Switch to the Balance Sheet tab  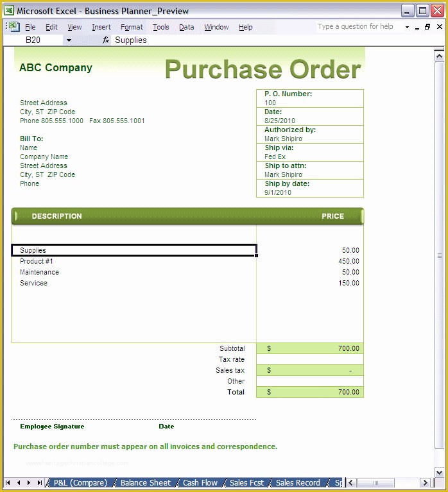point(146,482)
